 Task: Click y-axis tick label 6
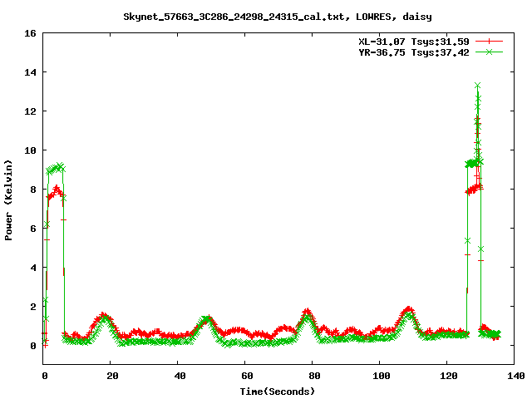point(33,229)
